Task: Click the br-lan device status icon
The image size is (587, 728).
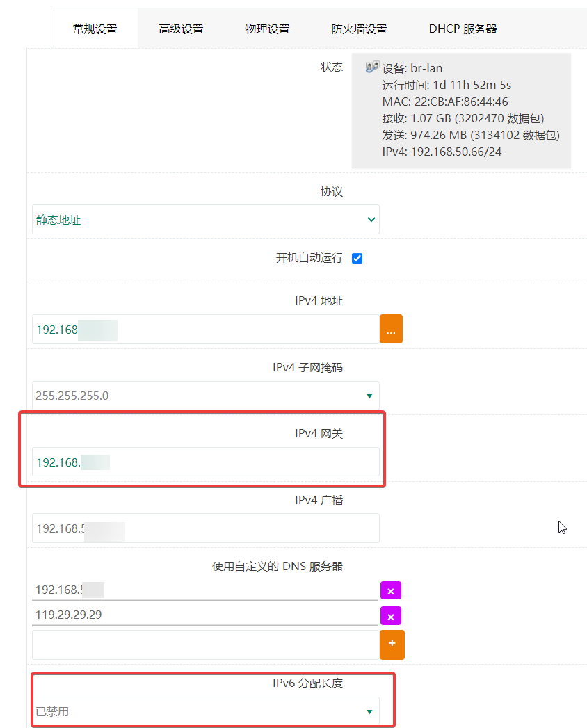Action: [372, 67]
